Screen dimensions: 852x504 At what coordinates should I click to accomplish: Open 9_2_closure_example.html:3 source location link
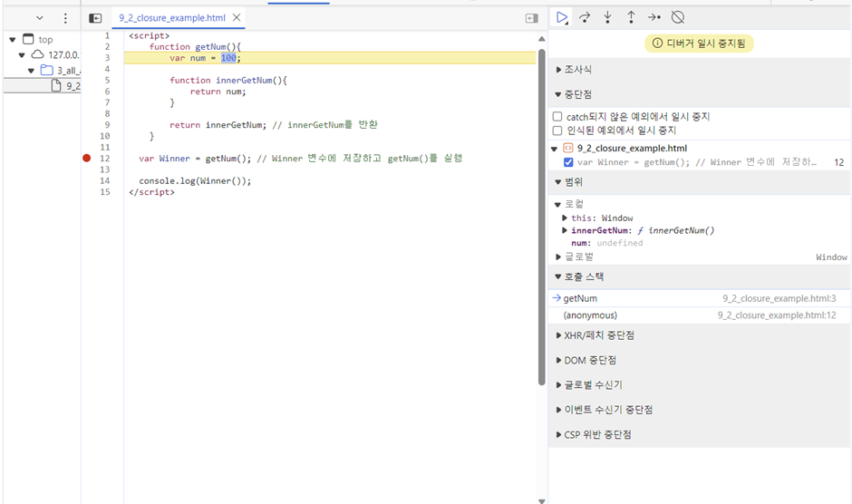pos(779,298)
